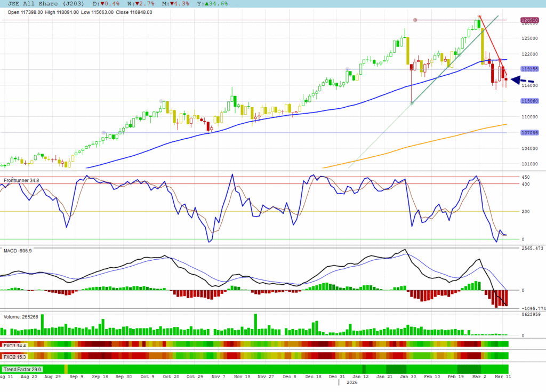This screenshot has height=392, width=546.
Task: Select the 128510 price level label
Action: click(x=529, y=20)
